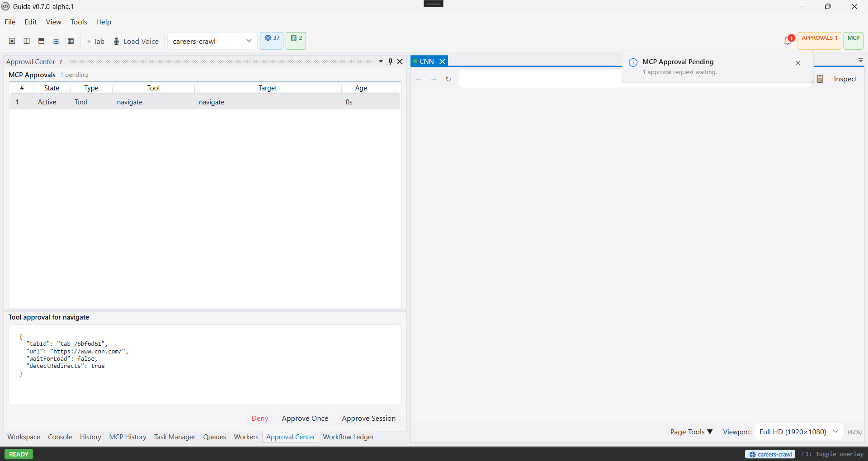Open the careers-crawl profile dropdown
The width and height of the screenshot is (868, 461).
[x=212, y=41]
